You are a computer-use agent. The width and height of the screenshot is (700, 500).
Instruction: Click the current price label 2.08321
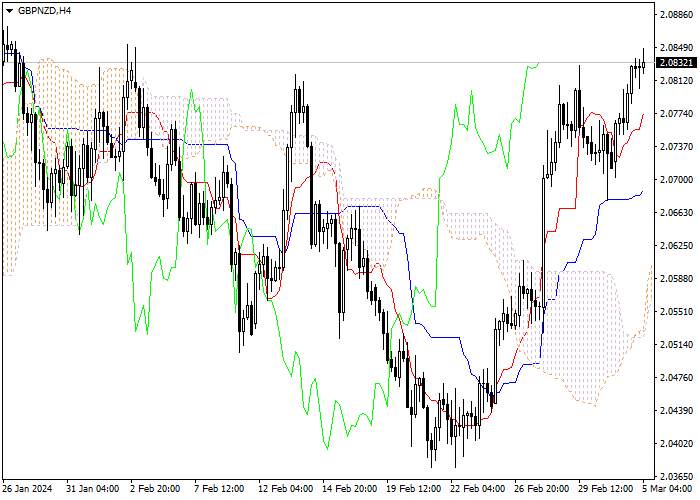pyautogui.click(x=677, y=62)
